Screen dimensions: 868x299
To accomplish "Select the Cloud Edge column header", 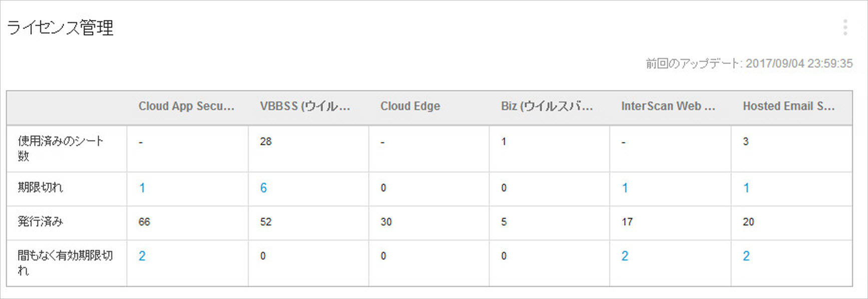I will point(410,106).
